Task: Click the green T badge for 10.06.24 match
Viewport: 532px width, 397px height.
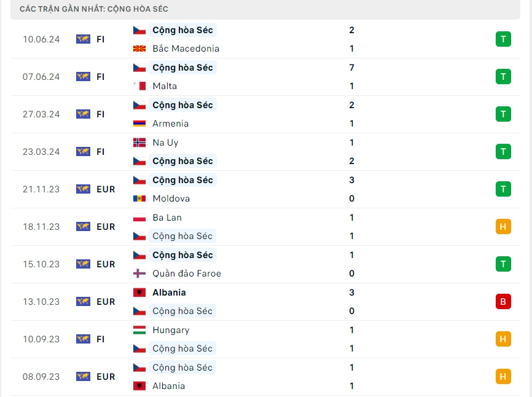Action: coord(503,39)
